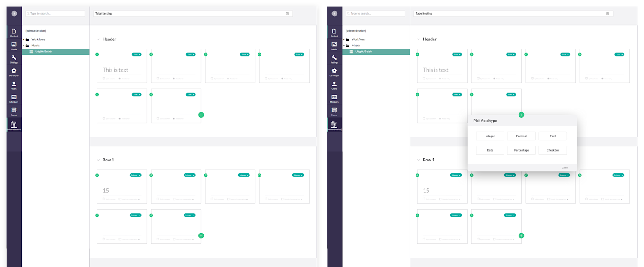Screen dimensions: 644x267
Task: Select Udgift/Beløb tree item, Pick field type screenshot
Action: click(x=376, y=52)
